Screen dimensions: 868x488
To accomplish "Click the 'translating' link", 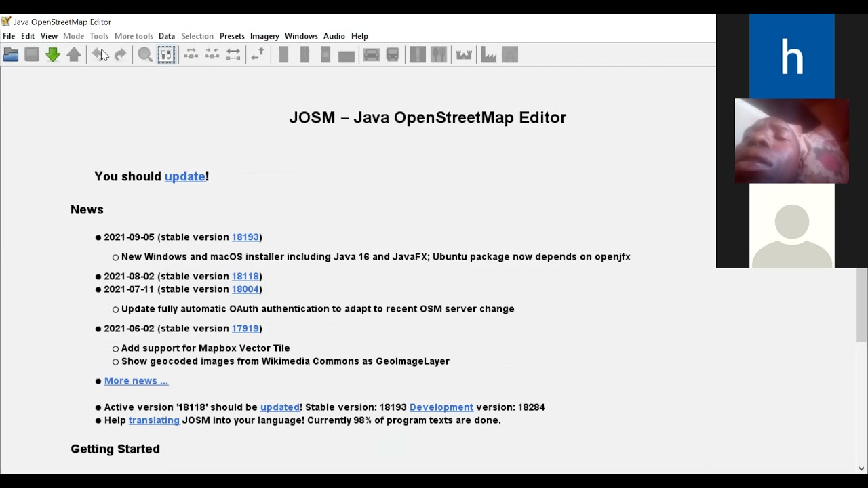I will coord(154,420).
